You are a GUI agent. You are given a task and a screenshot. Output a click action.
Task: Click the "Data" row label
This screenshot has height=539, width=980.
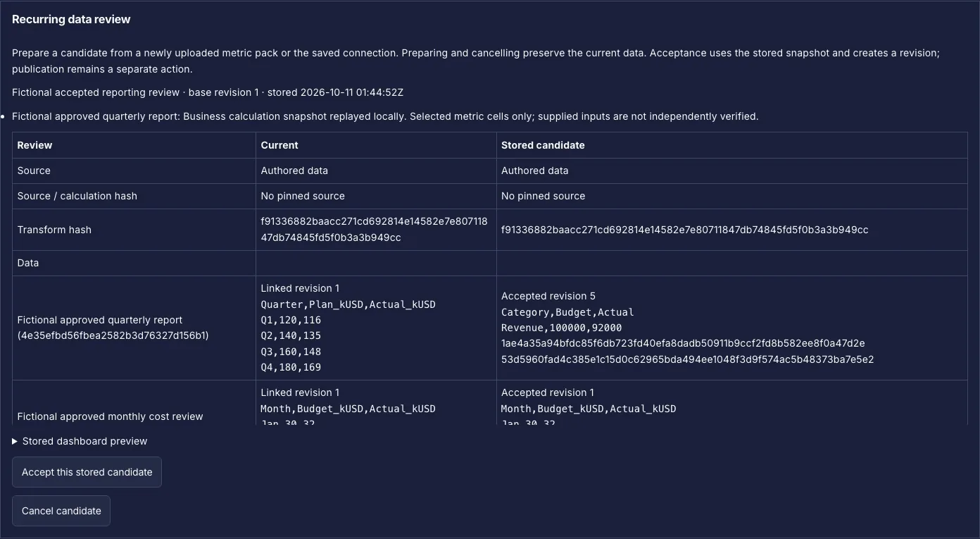coord(28,263)
